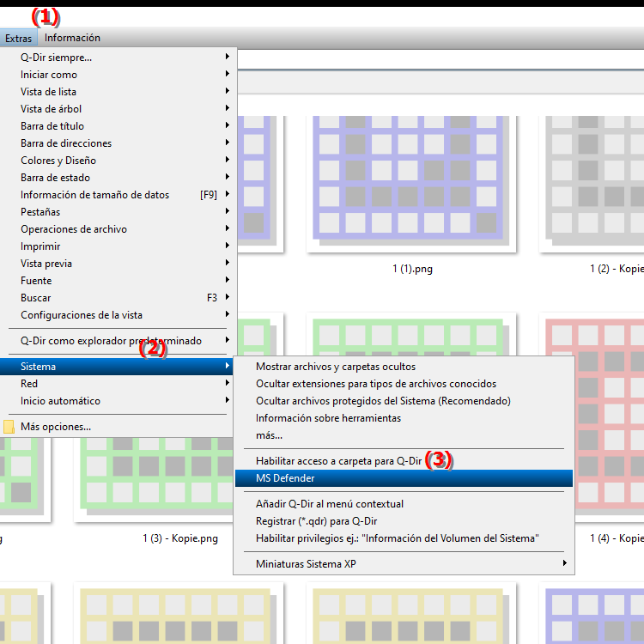Click the 1 (1).png file name

coord(412,269)
